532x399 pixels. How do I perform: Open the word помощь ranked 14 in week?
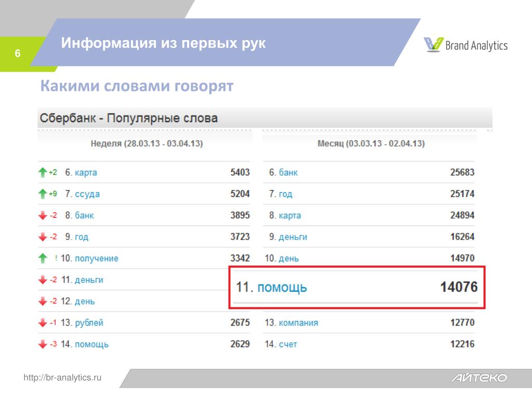click(91, 344)
